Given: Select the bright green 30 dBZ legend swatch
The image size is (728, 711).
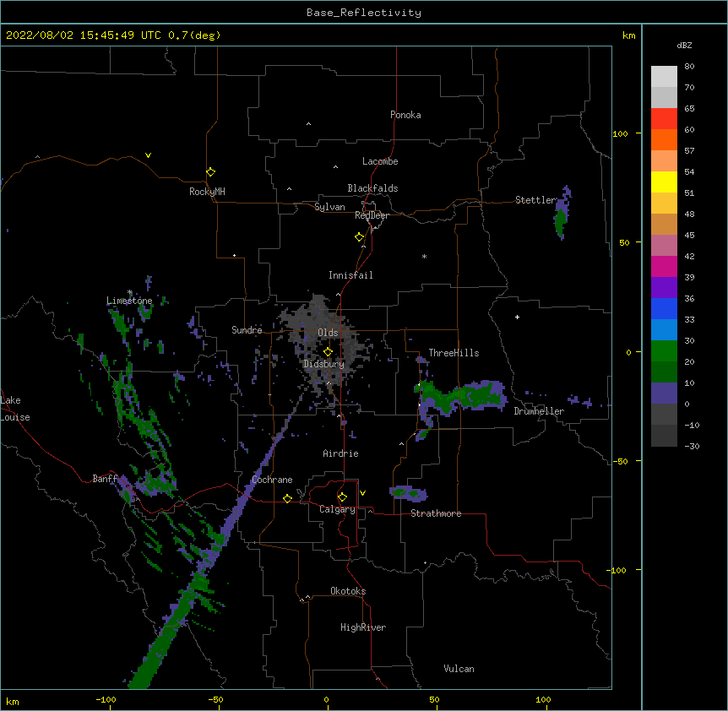Looking at the screenshot, I should (664, 351).
